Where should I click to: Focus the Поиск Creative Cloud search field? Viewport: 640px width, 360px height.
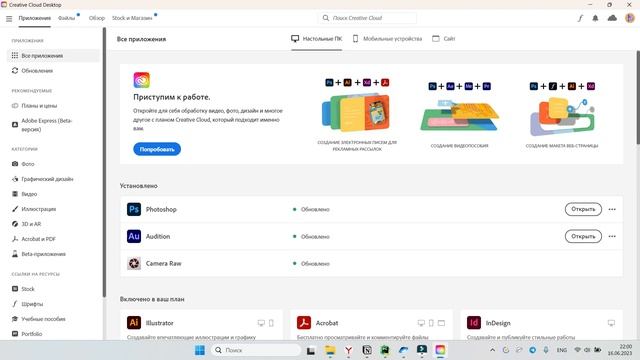367,18
